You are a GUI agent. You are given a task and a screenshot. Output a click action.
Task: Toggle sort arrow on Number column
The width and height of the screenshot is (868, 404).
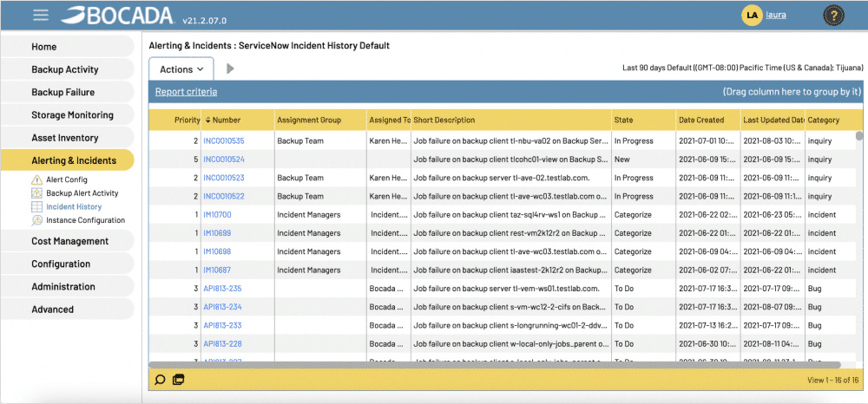[x=207, y=120]
